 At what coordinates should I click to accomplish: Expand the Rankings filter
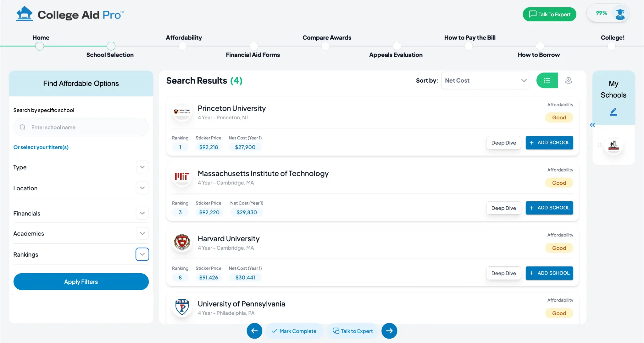click(x=142, y=254)
